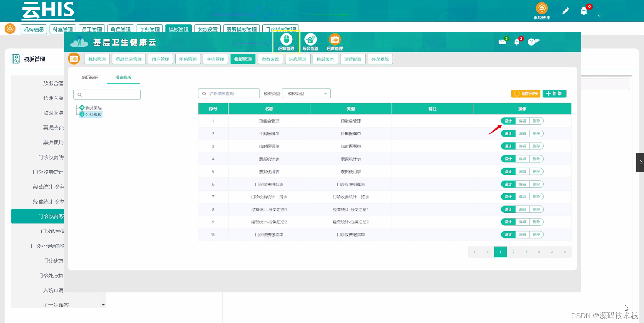Click 编辑 for the 票据使用表 row
The height and width of the screenshot is (323, 644).
pyautogui.click(x=522, y=171)
